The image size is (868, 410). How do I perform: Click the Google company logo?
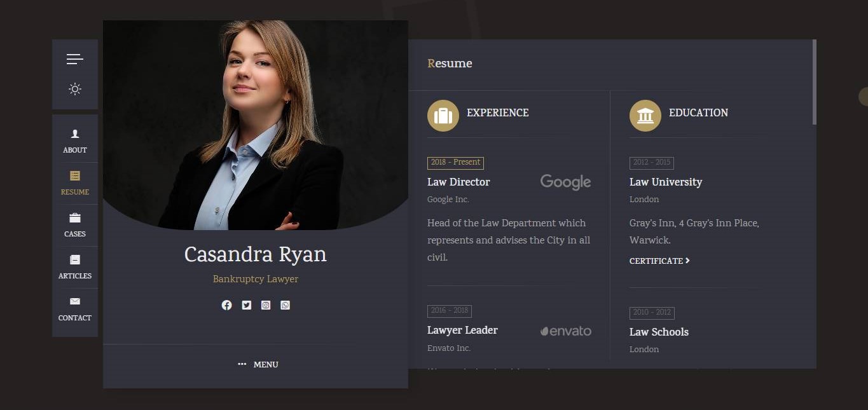point(565,182)
